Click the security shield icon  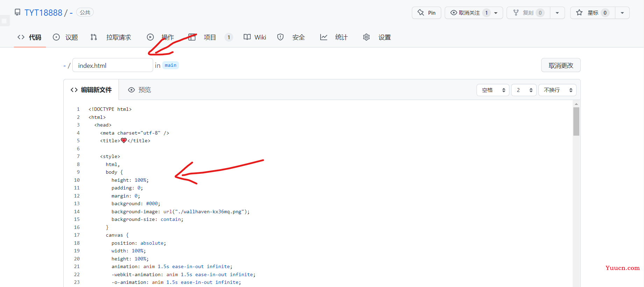tap(280, 37)
